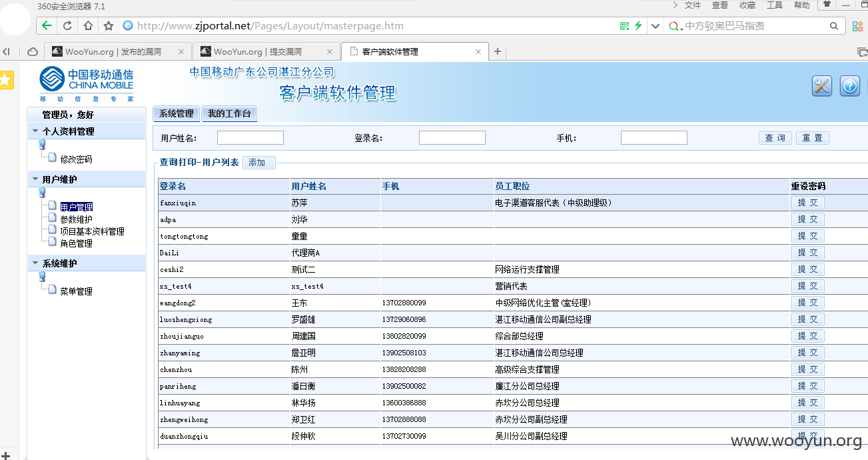Click the 员工职位 column header

click(x=642, y=186)
